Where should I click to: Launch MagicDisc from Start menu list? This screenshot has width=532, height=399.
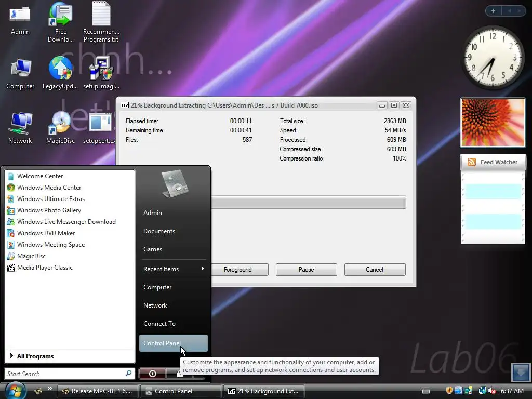[x=70, y=256]
